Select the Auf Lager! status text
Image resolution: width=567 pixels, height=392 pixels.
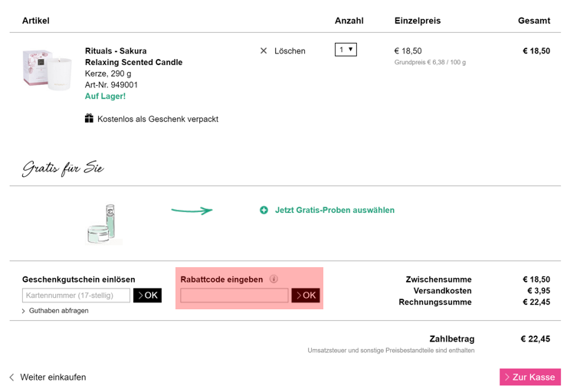(x=105, y=96)
